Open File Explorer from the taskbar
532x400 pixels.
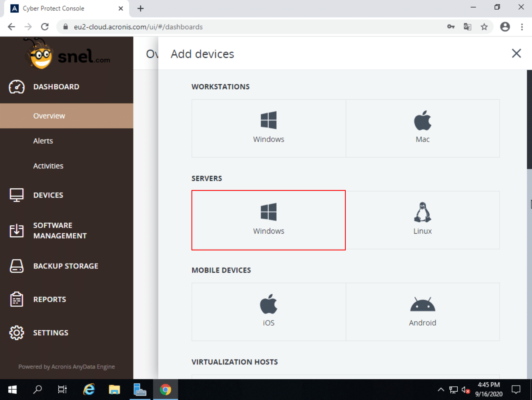114,389
